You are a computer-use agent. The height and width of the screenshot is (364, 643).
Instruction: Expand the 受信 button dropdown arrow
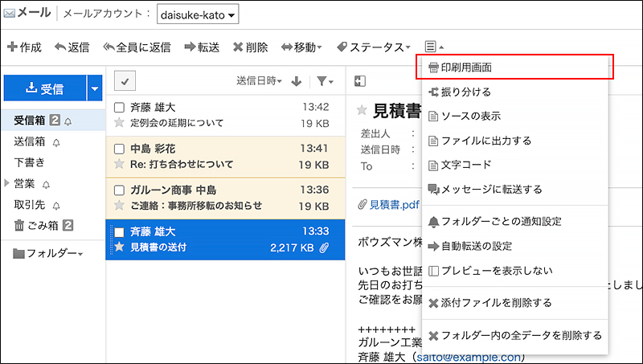(96, 88)
